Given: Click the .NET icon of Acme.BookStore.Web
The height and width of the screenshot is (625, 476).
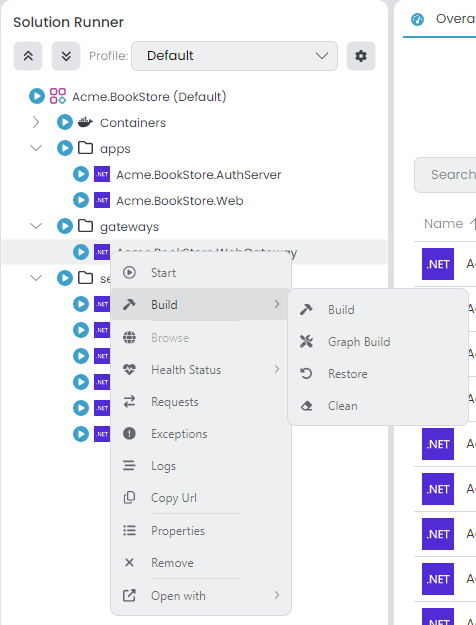Looking at the screenshot, I should (102, 200).
